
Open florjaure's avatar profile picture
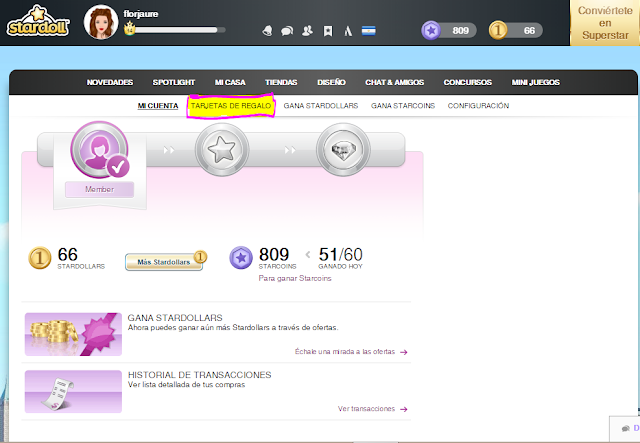(x=101, y=22)
